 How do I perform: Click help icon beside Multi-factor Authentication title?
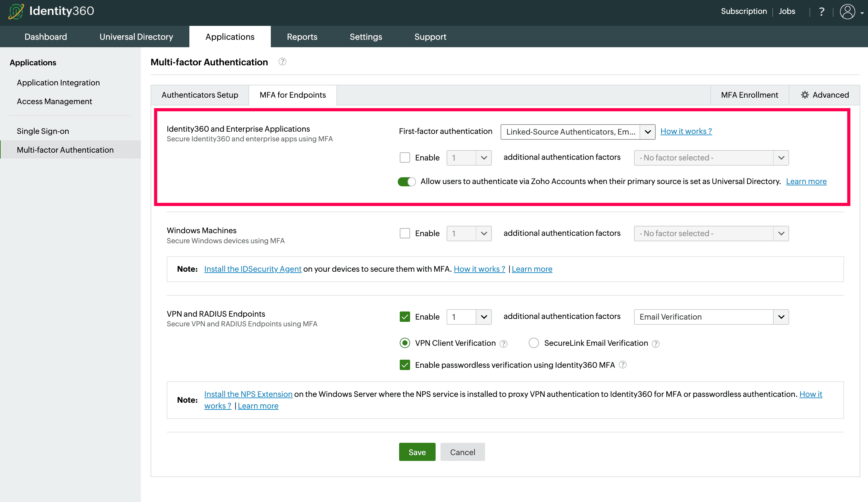click(282, 62)
